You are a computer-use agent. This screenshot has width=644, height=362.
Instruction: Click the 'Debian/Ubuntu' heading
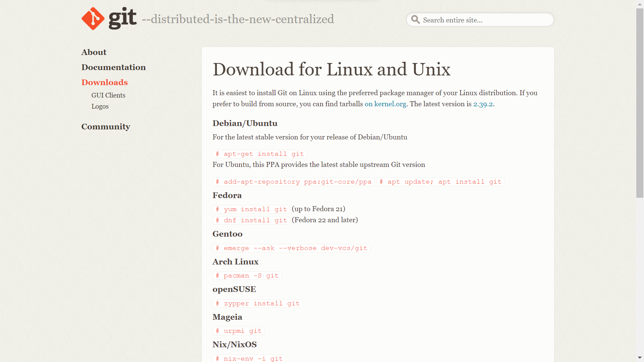(245, 123)
